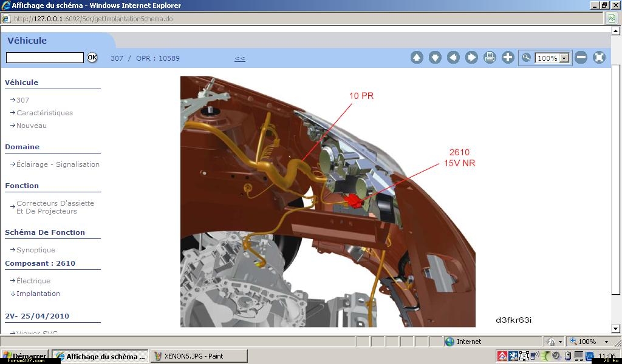
Task: Click the Composant : 2610 heading
Action: 40,263
